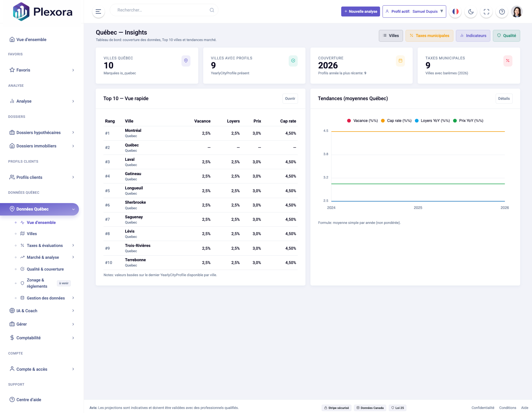Click the Nouvelle analyse button

pyautogui.click(x=360, y=12)
